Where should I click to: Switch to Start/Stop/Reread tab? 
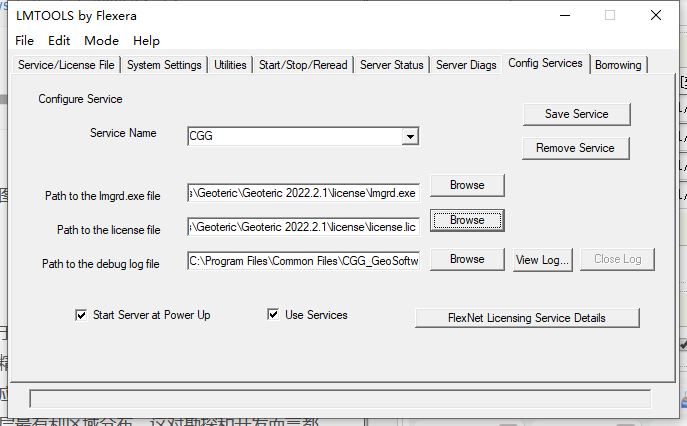pyautogui.click(x=303, y=65)
